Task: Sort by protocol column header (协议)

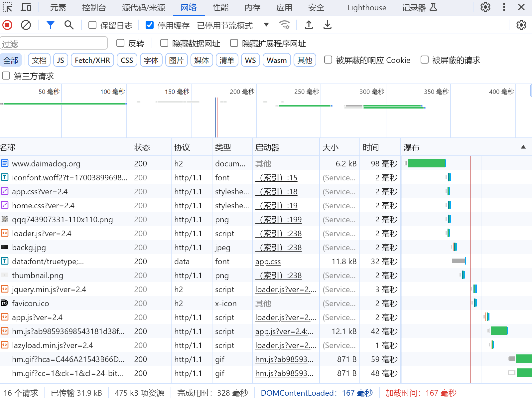Action: tap(192, 147)
